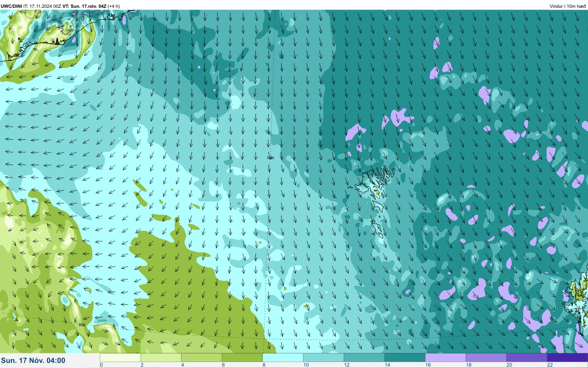This screenshot has width=588, height=368.
Task: Click the 'Vindur í 10m hæð' title text
Action: pyautogui.click(x=568, y=6)
